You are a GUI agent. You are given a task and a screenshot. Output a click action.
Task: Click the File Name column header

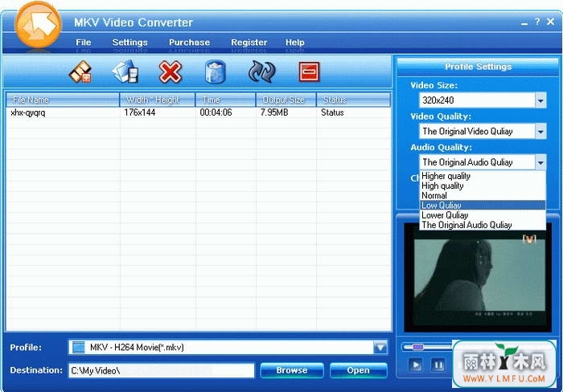(63, 100)
